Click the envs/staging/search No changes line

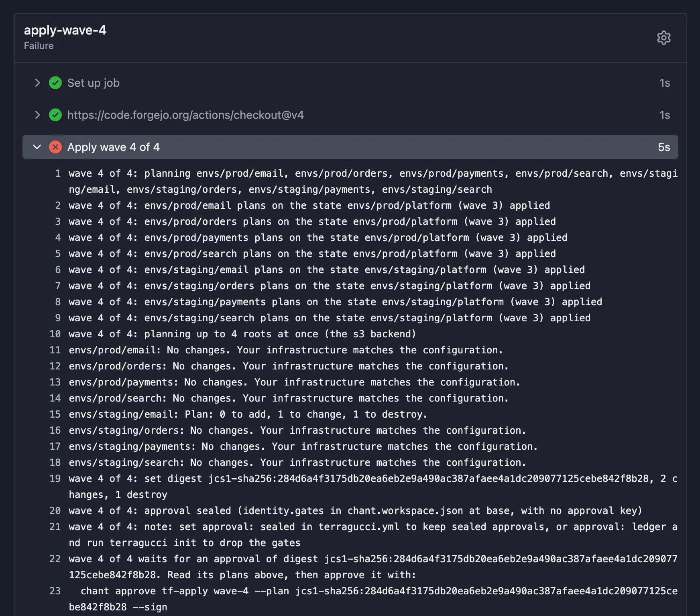coord(297,463)
